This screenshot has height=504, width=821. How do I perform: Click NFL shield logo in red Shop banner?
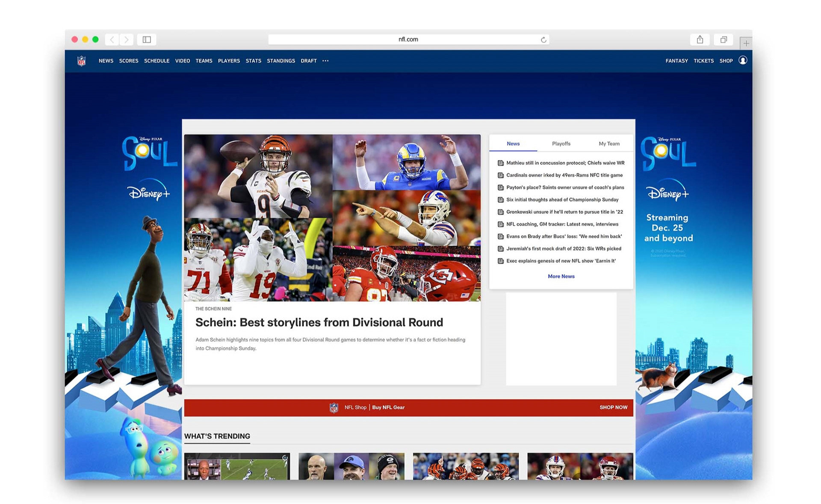(x=334, y=408)
